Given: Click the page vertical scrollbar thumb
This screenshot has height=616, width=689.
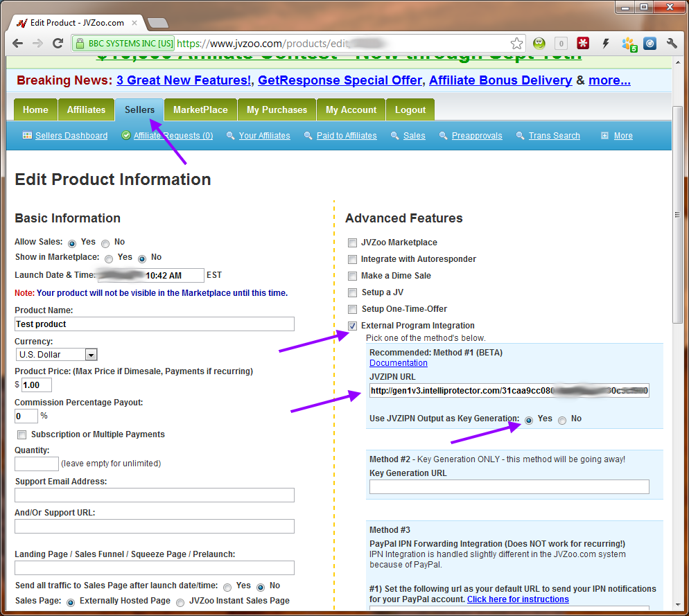Looking at the screenshot, I should click(x=678, y=215).
